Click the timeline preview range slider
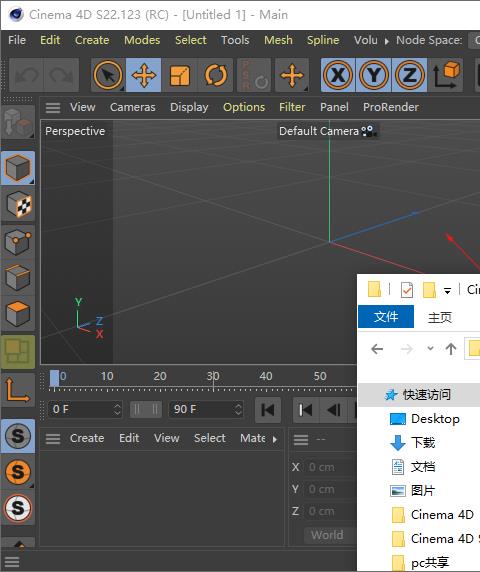The width and height of the screenshot is (480, 572). [x=146, y=409]
